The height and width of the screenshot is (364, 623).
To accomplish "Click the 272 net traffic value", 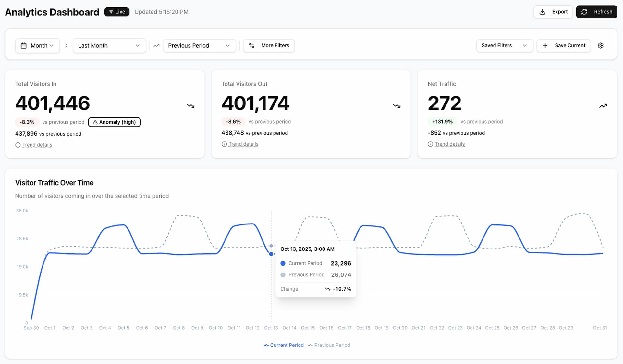I will click(445, 103).
